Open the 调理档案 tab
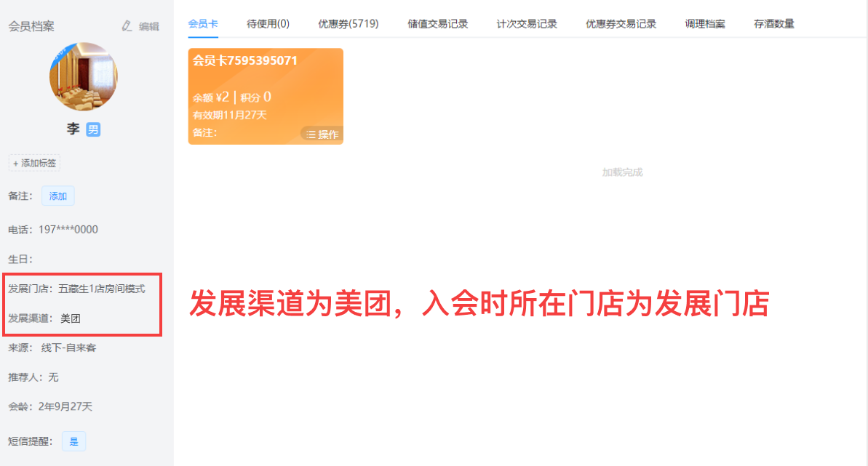The height and width of the screenshot is (466, 868). 705,24
